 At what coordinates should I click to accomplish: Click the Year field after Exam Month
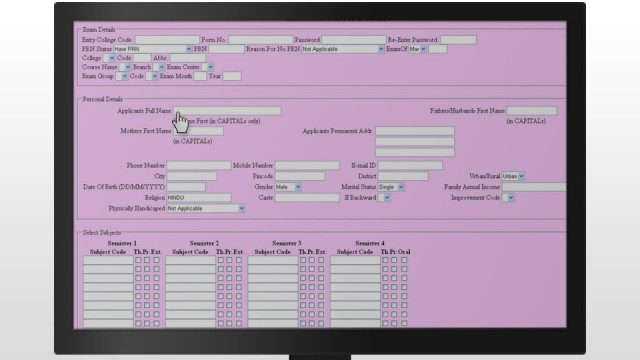click(x=232, y=76)
